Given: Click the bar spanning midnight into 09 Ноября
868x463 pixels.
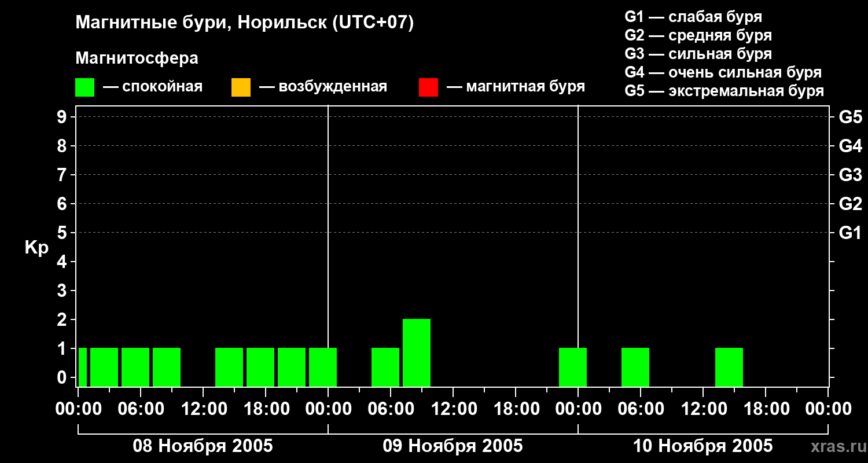Looking at the screenshot, I should [x=323, y=367].
